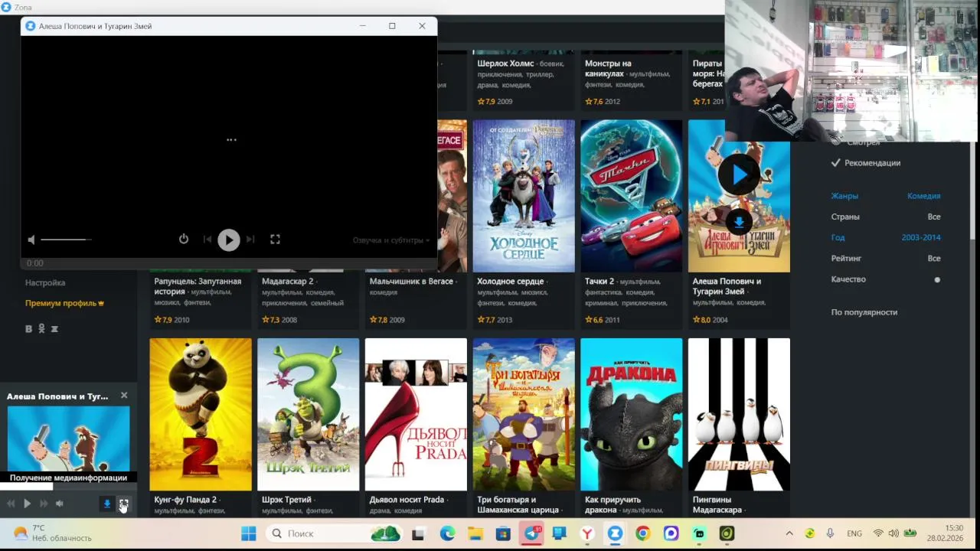Open the Рейтинг filter dropdown
This screenshot has width=980, height=551.
point(886,259)
